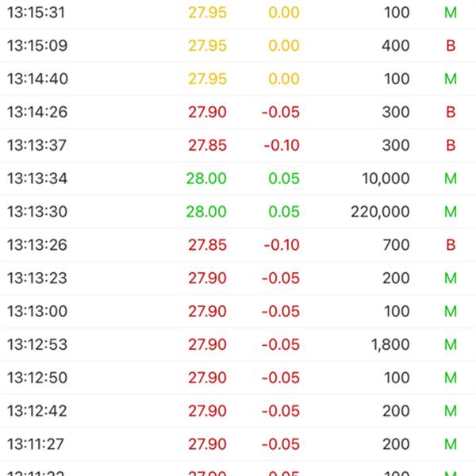Tap the -0.05 change at 13:12:42

pyautogui.click(x=281, y=411)
